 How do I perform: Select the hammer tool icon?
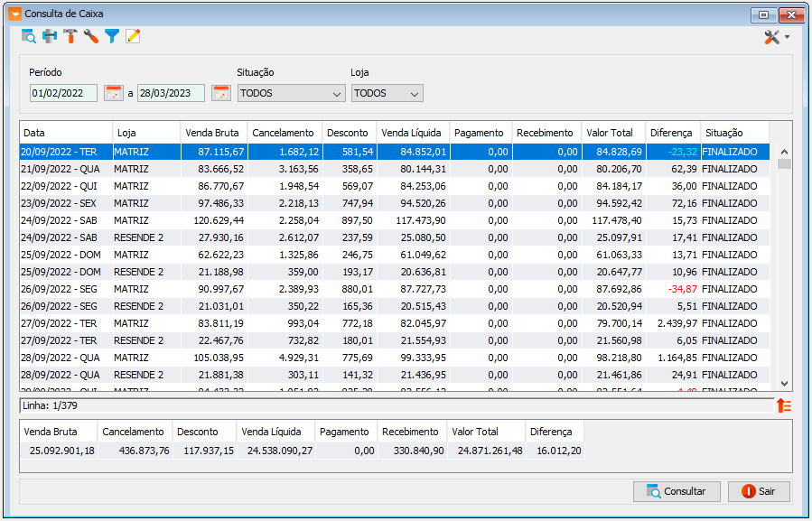click(70, 36)
